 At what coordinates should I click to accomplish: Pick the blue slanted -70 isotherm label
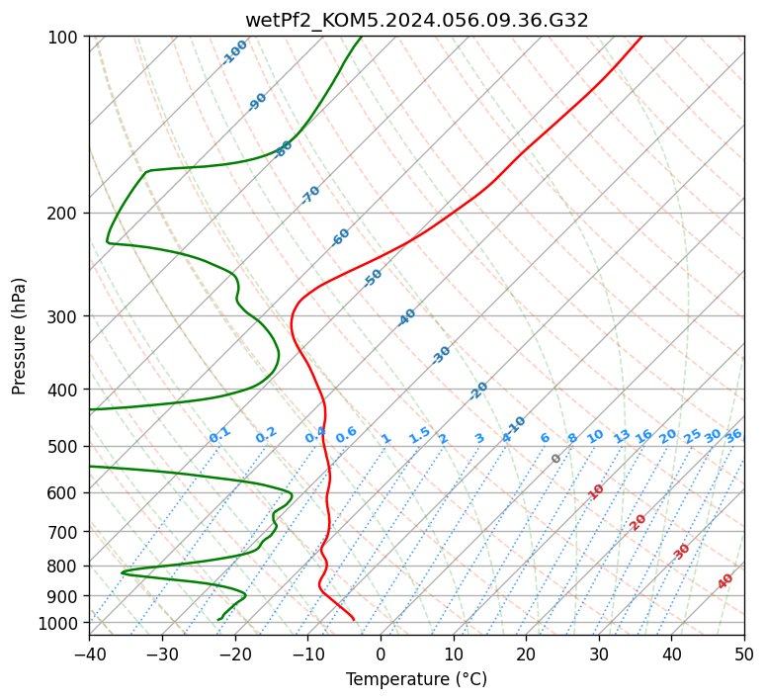click(310, 195)
